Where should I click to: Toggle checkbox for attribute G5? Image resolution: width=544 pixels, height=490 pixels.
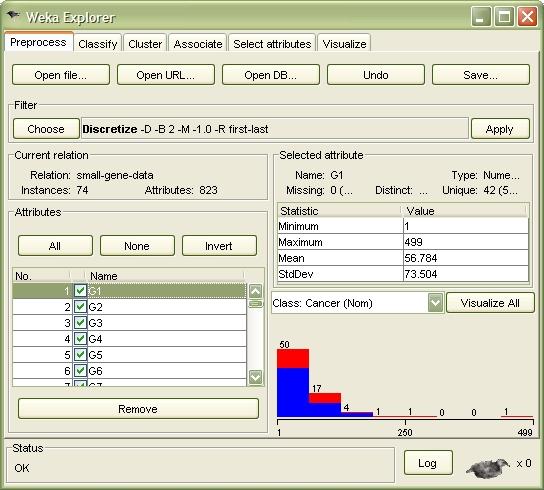pyautogui.click(x=80, y=354)
